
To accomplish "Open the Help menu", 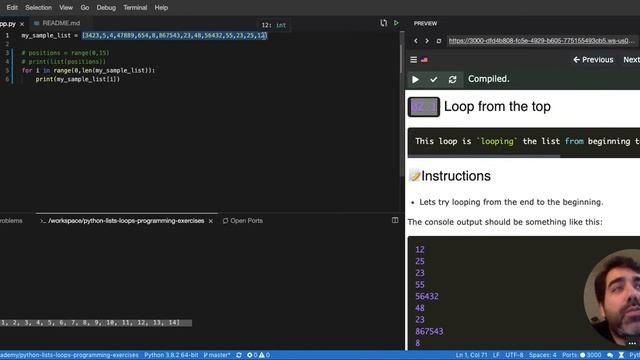I will pyautogui.click(x=161, y=7).
